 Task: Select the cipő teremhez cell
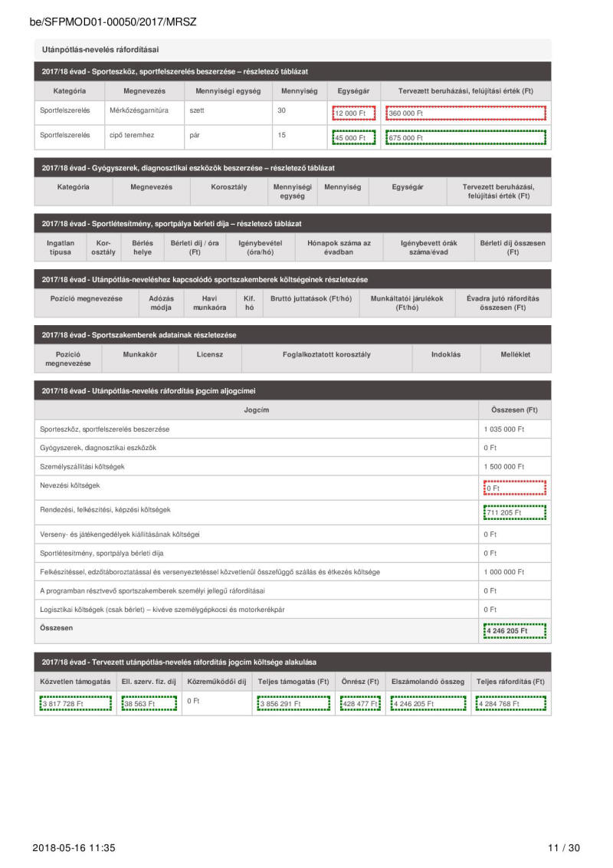click(x=132, y=136)
